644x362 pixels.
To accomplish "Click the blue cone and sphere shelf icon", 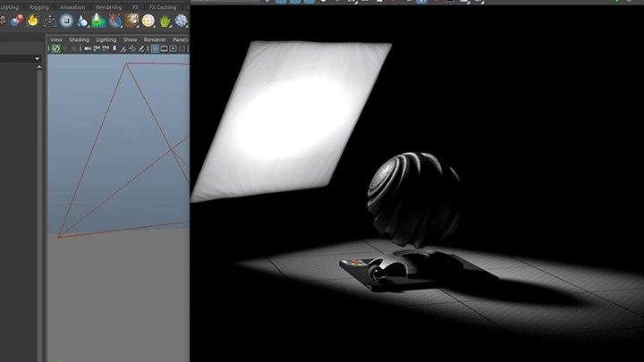I will pyautogui.click(x=82, y=21).
